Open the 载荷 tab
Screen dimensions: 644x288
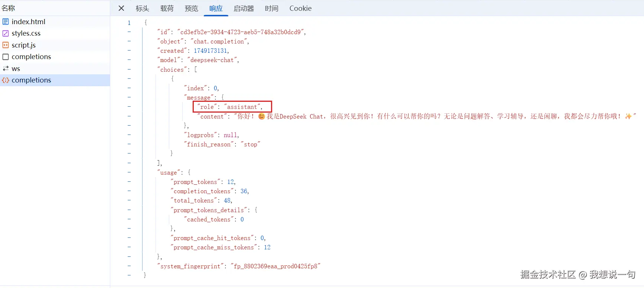pos(167,8)
